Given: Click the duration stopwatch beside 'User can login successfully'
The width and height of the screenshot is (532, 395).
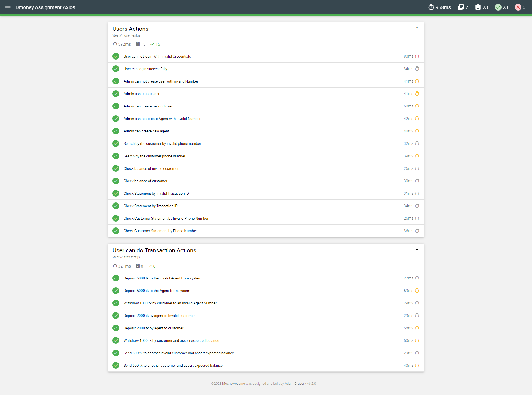Looking at the screenshot, I should click(x=417, y=68).
